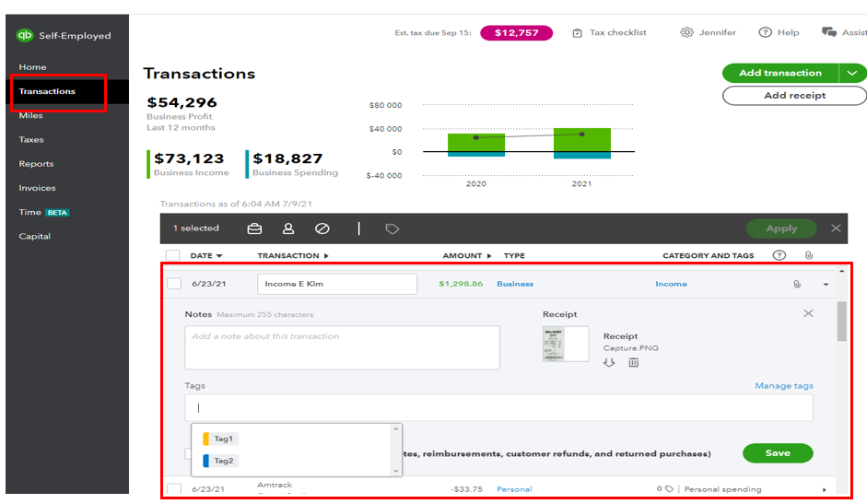Image resolution: width=867 pixels, height=504 pixels.
Task: Close the transaction detail panel
Action: (x=808, y=313)
